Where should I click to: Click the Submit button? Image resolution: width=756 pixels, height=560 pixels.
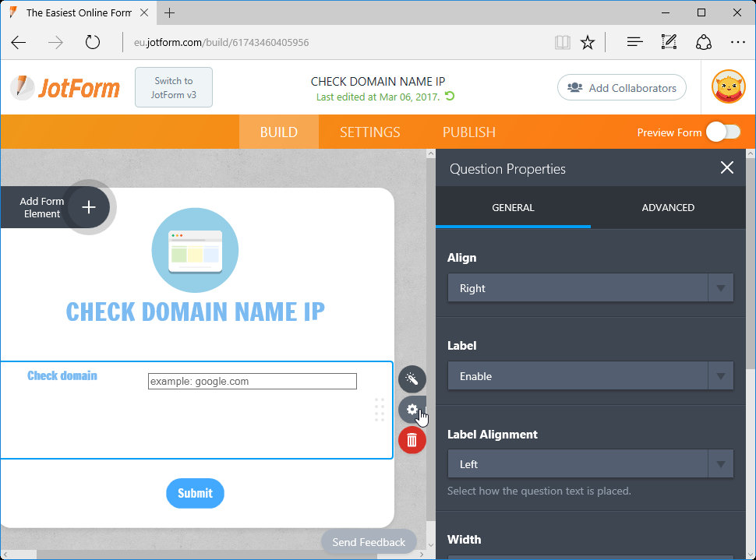point(195,493)
